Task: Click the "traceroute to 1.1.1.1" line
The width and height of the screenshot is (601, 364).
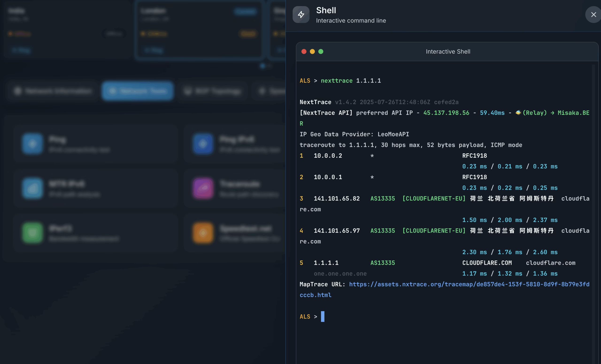Action: click(411, 145)
